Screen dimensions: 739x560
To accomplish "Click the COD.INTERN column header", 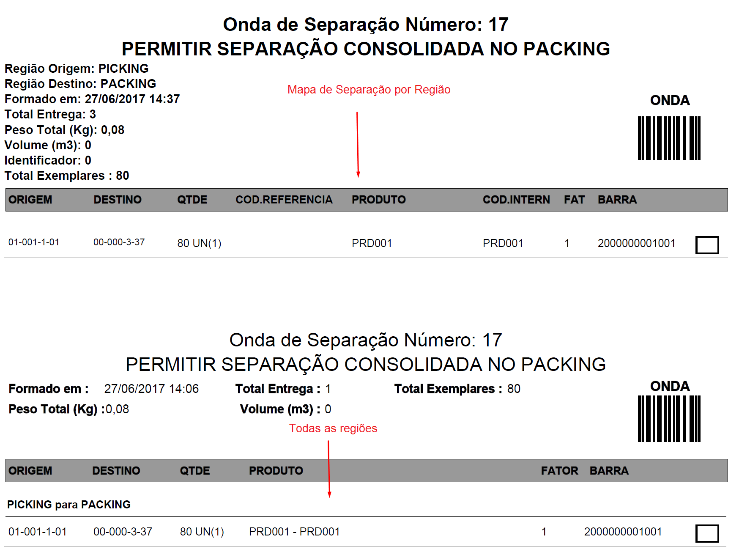I will (516, 200).
